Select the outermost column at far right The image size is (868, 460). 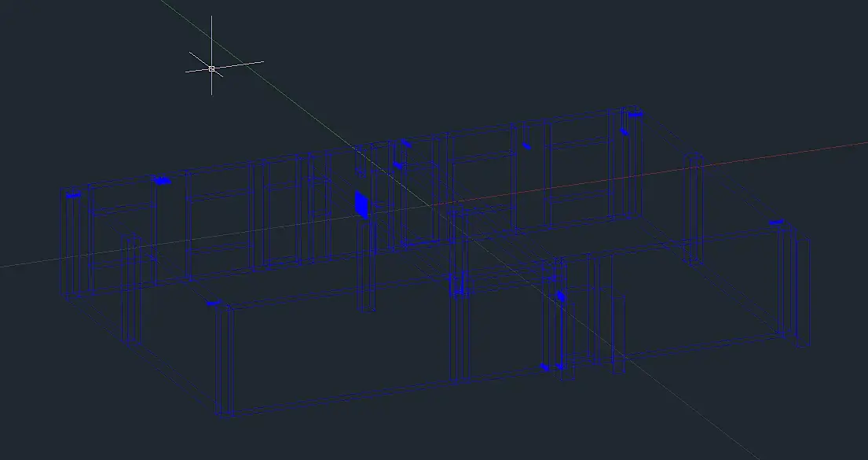point(804,292)
